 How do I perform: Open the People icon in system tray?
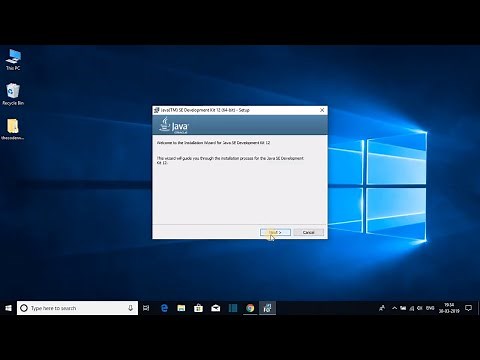coord(382,308)
